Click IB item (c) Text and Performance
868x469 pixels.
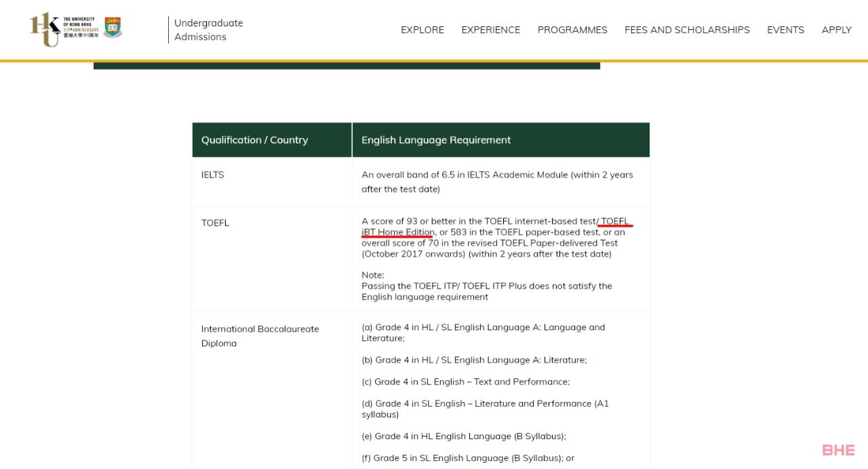click(466, 382)
